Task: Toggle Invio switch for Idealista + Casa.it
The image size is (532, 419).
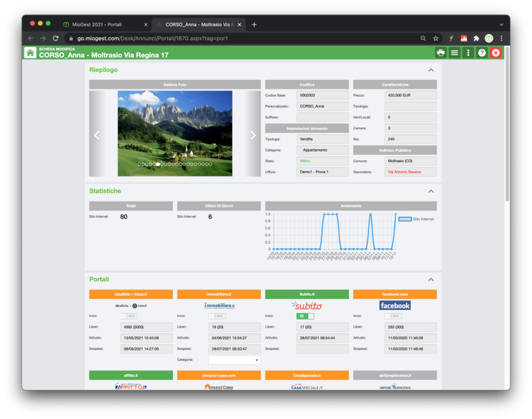Action: coord(129,316)
